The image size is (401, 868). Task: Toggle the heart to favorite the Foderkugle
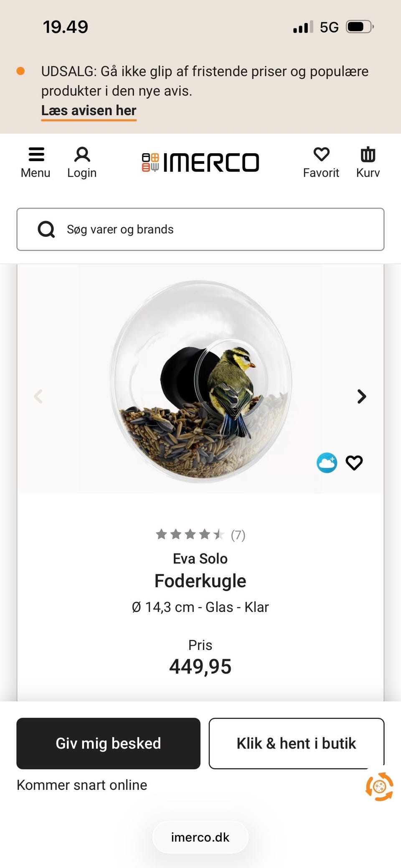pyautogui.click(x=354, y=462)
